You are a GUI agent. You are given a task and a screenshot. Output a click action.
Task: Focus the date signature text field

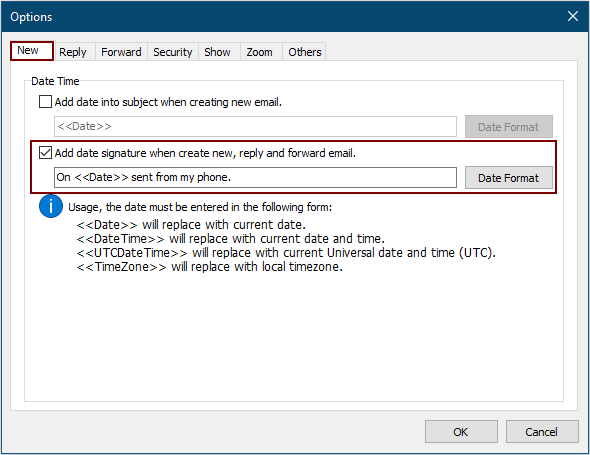click(255, 177)
